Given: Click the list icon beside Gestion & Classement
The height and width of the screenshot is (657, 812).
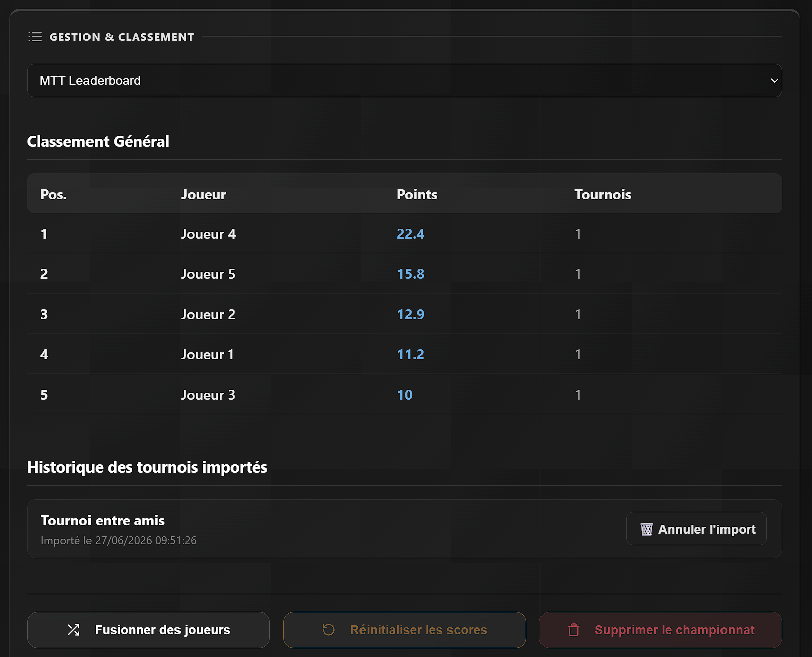Looking at the screenshot, I should pyautogui.click(x=35, y=37).
